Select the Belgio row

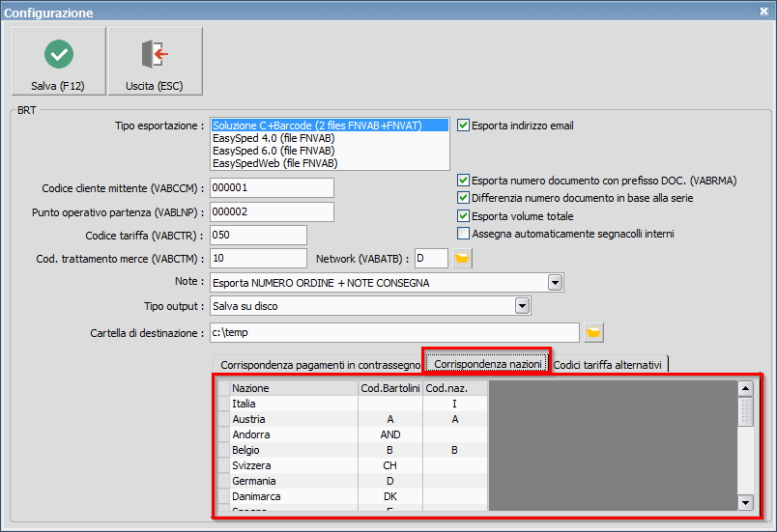(353, 450)
